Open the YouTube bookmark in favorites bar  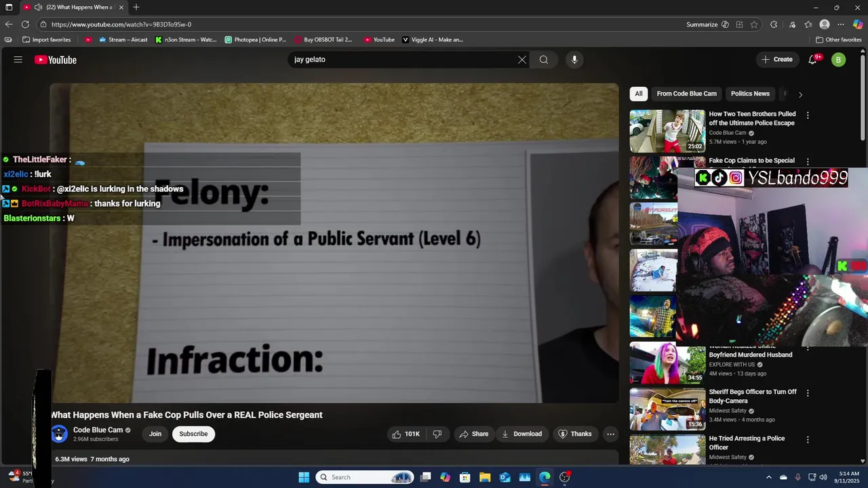pos(379,39)
